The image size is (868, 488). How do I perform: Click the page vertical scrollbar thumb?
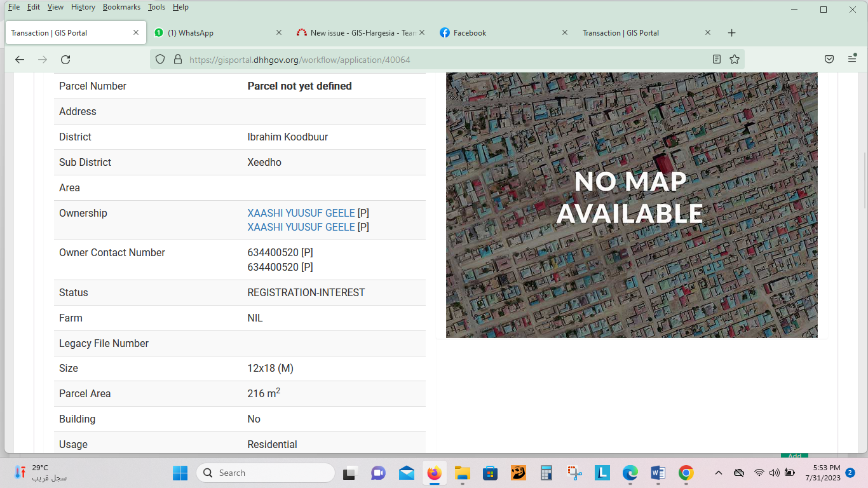point(864,180)
